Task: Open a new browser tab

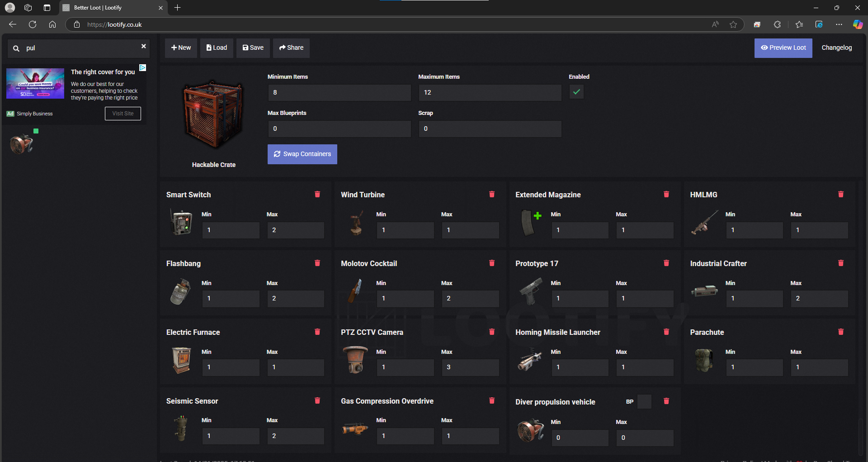Action: click(x=178, y=8)
